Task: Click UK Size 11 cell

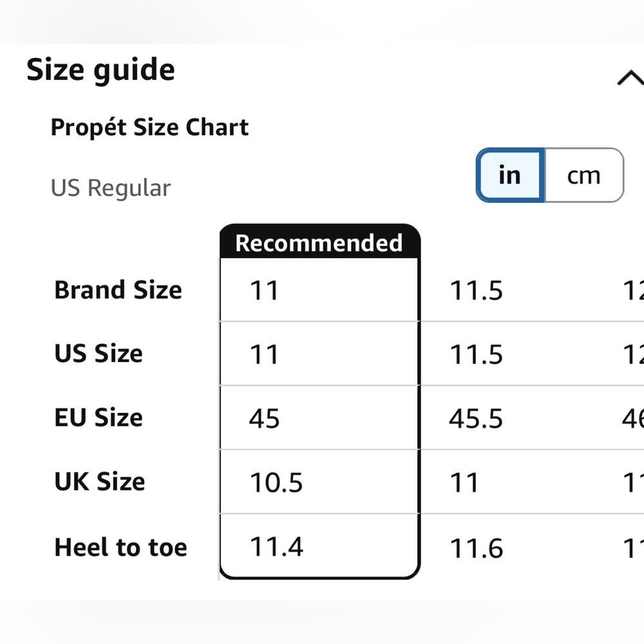Action: [x=464, y=482]
